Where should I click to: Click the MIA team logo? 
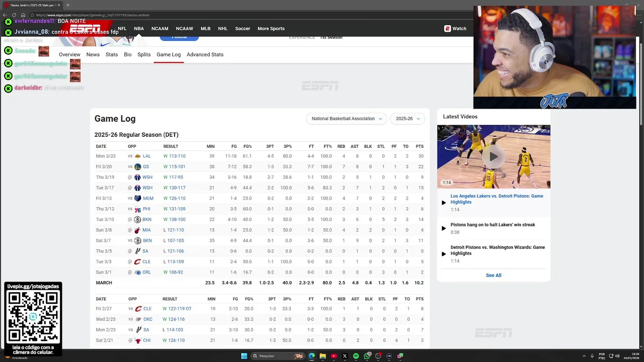coord(137,230)
